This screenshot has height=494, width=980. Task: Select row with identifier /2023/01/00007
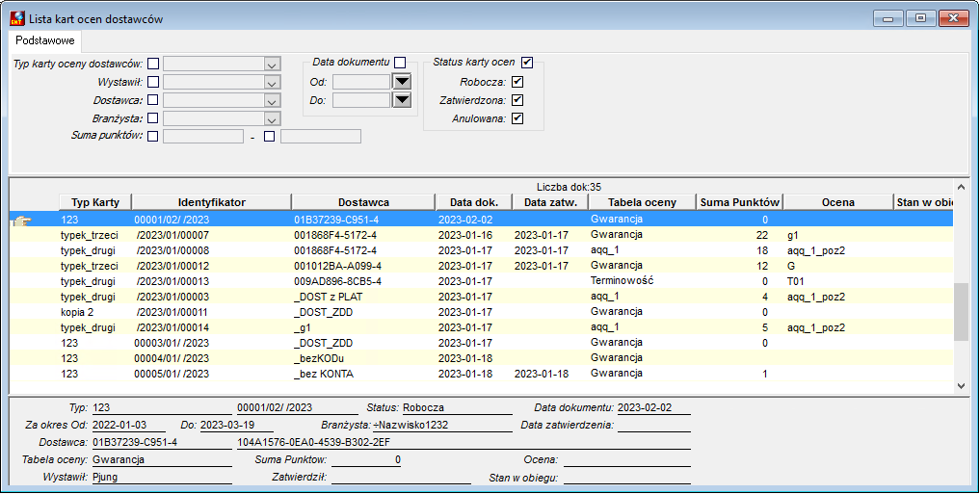[481, 236]
